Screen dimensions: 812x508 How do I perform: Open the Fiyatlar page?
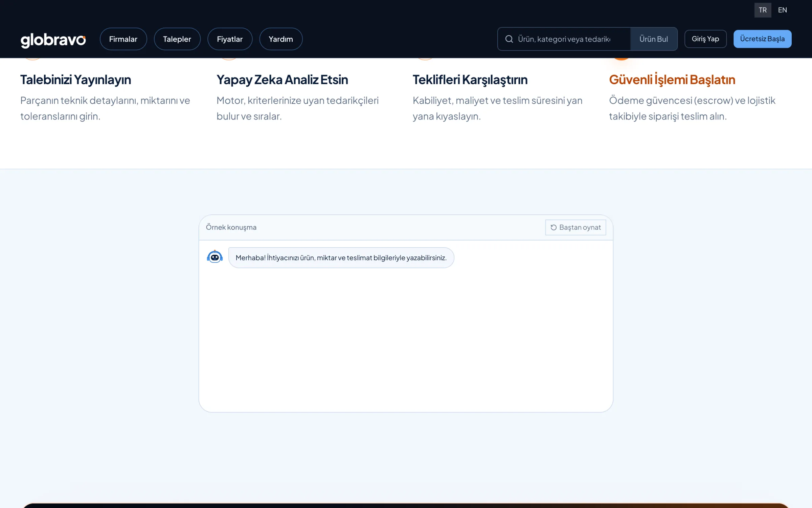pyautogui.click(x=230, y=39)
